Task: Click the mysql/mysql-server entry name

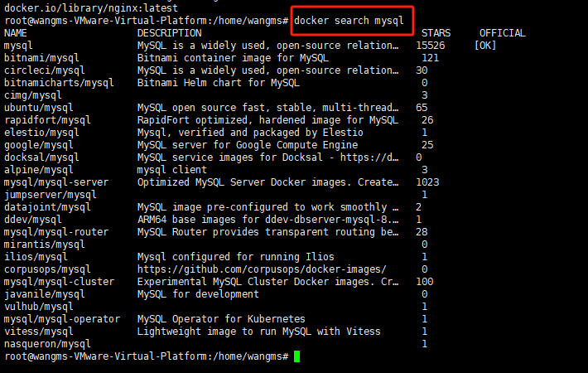Action: (x=56, y=182)
